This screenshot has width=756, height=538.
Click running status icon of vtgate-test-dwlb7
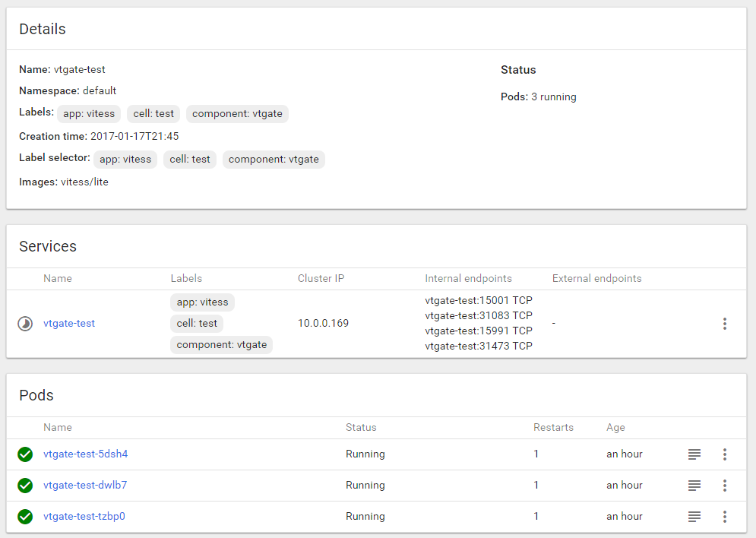point(25,486)
